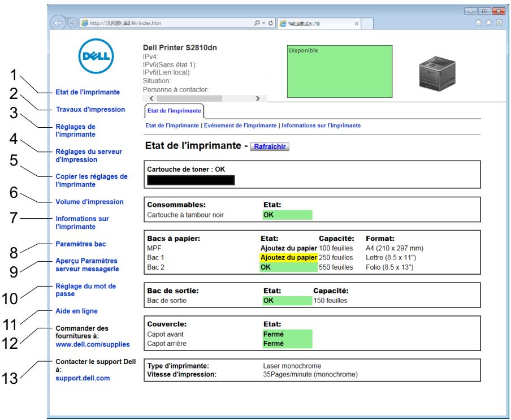Click 'Laser monochrome' value

click(x=292, y=366)
